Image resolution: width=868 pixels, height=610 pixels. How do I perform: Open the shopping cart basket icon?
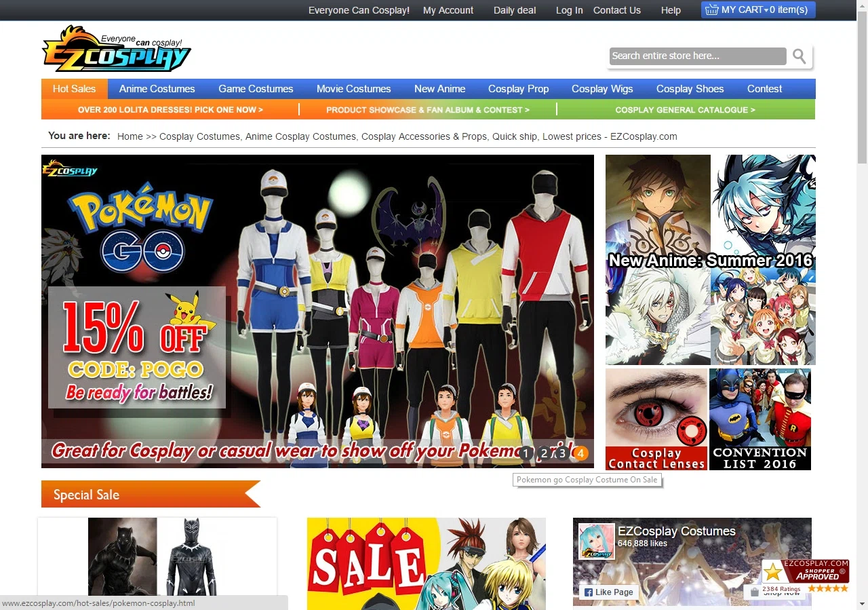(x=711, y=9)
